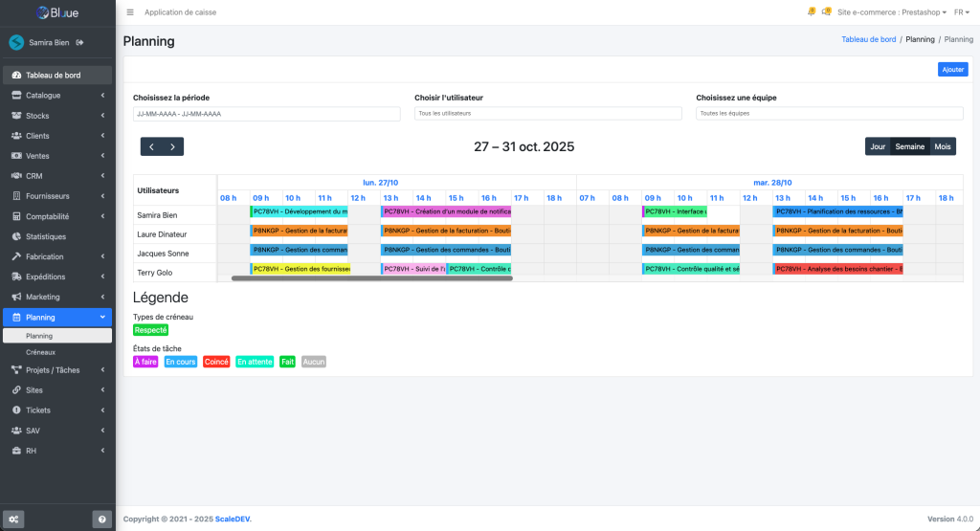Click the red Coincé legend swatch
This screenshot has height=531, width=980.
click(216, 362)
